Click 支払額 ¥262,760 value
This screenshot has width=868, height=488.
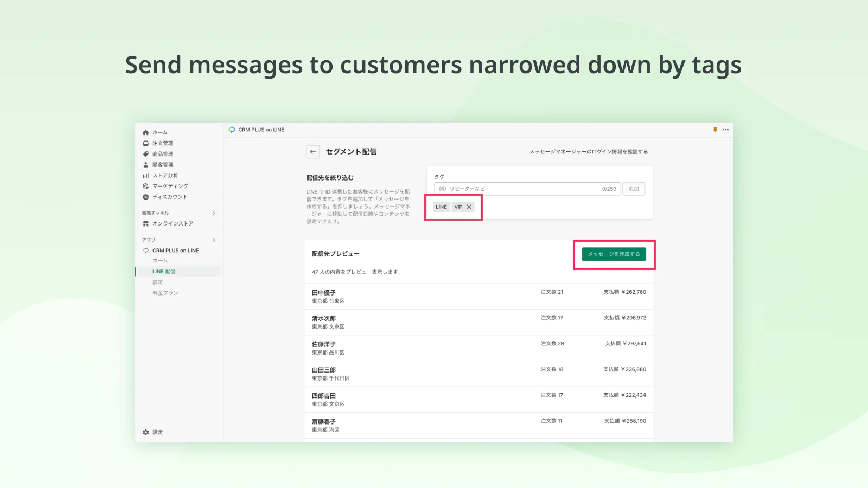pyautogui.click(x=625, y=292)
